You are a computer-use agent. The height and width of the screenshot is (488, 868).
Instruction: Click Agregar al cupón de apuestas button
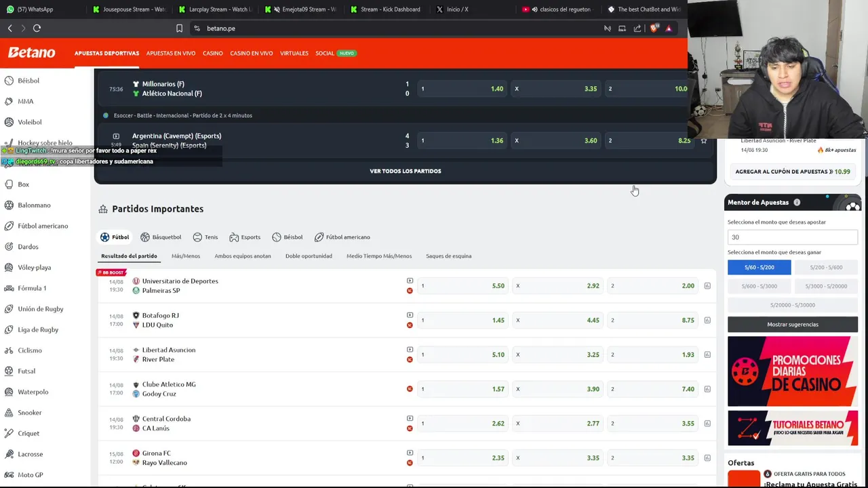click(793, 171)
